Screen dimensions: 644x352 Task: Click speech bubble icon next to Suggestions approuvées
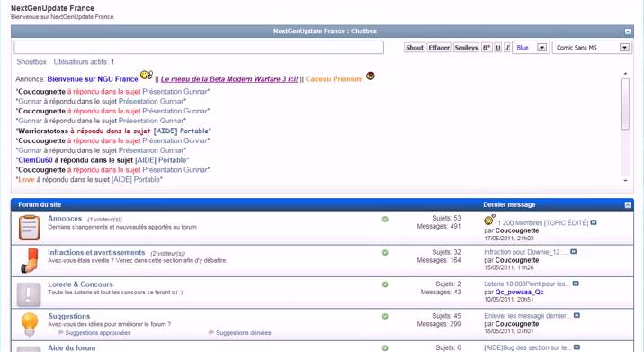pos(61,332)
